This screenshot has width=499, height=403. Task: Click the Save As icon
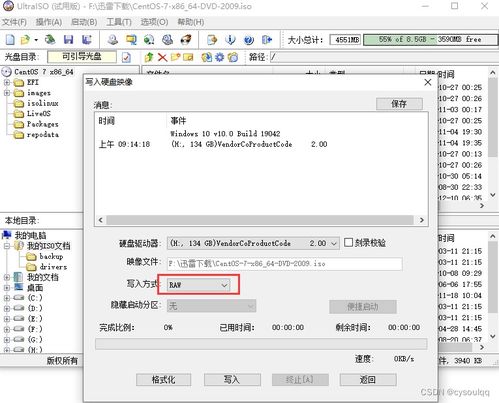pyautogui.click(x=87, y=40)
